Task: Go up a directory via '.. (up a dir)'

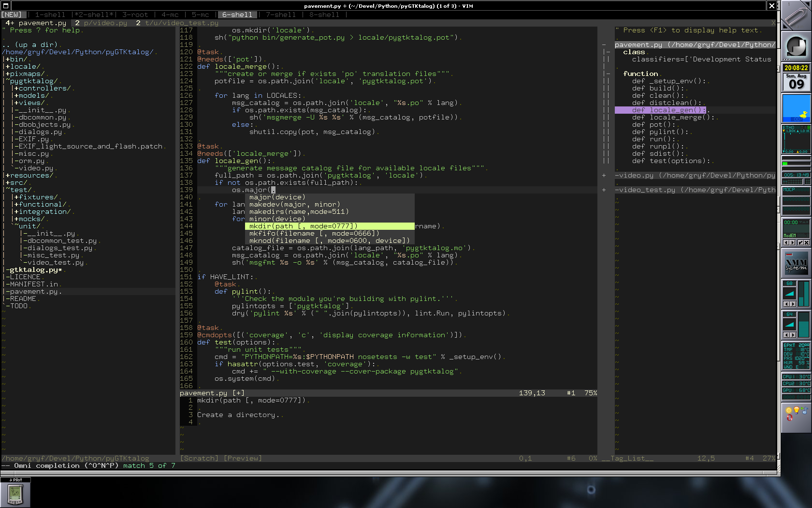Action: click(x=29, y=45)
